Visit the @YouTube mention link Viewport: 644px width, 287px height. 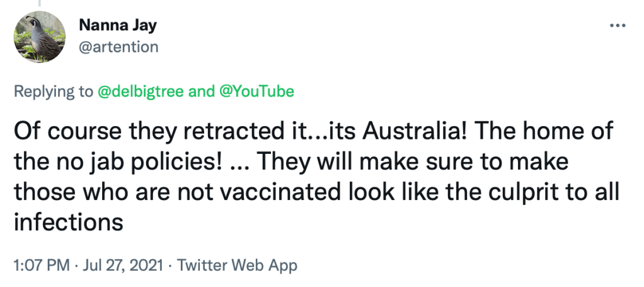(x=256, y=91)
